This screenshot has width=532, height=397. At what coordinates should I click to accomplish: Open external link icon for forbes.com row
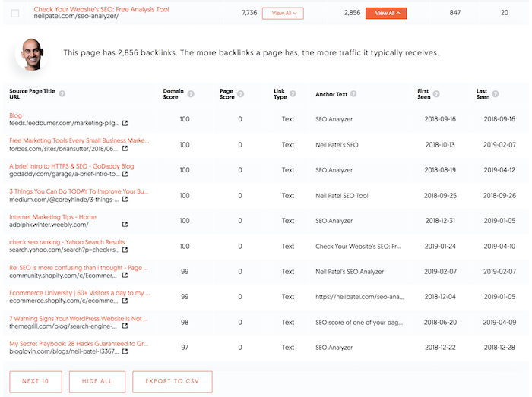125,148
